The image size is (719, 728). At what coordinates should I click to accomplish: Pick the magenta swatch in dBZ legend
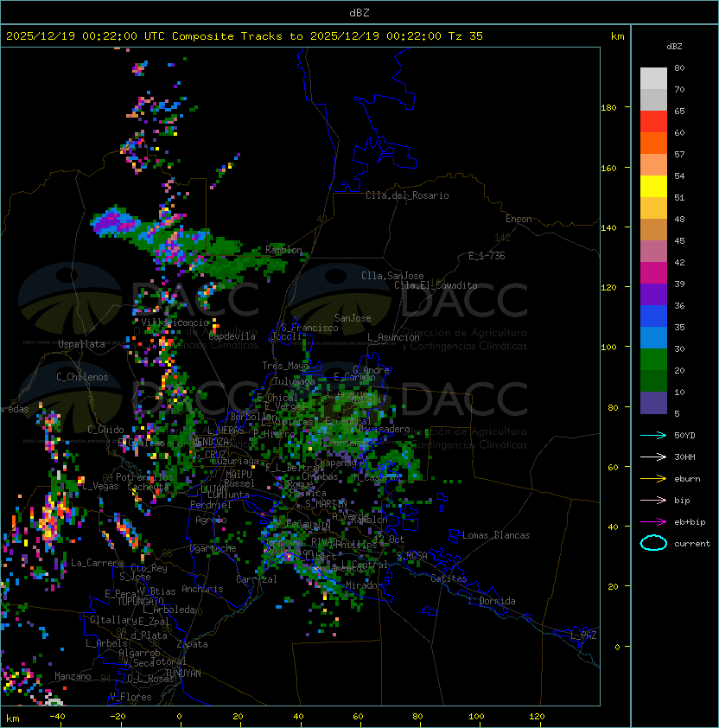tap(653, 273)
